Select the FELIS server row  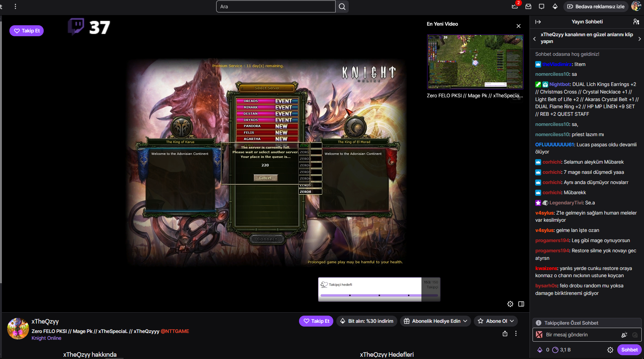tap(267, 133)
